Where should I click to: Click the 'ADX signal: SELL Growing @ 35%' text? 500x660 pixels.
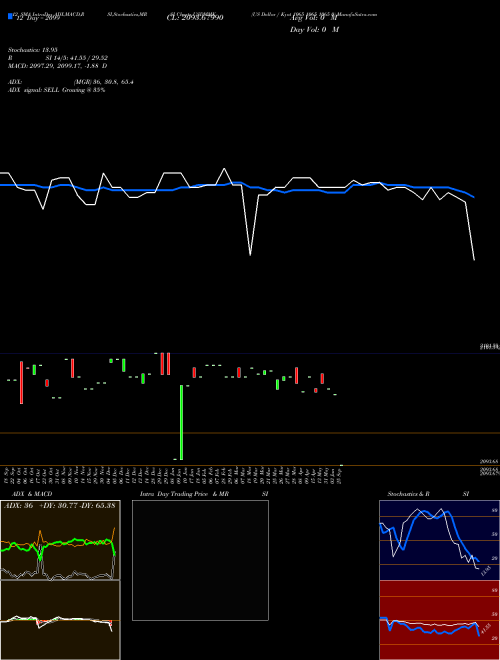pos(56,90)
